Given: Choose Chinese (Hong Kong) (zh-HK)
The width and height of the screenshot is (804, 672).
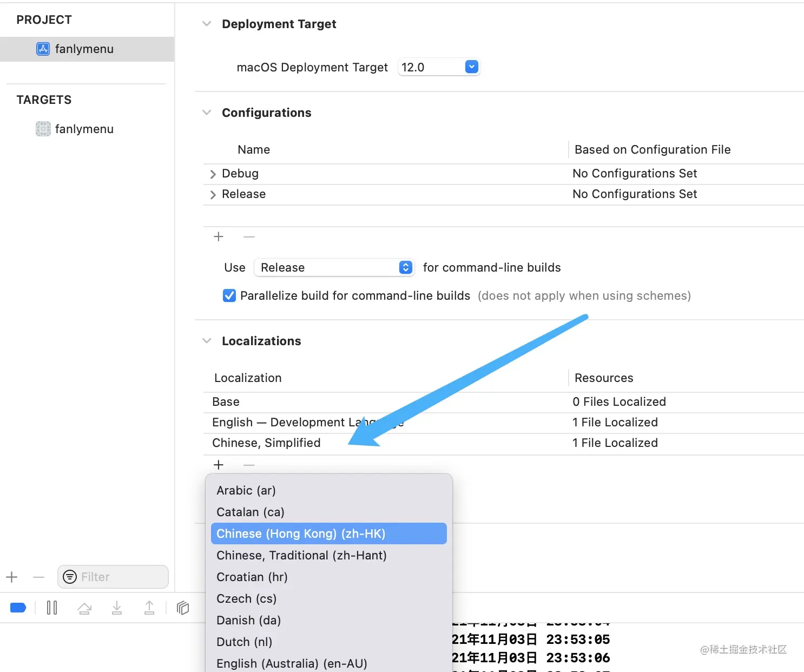Looking at the screenshot, I should (x=329, y=533).
